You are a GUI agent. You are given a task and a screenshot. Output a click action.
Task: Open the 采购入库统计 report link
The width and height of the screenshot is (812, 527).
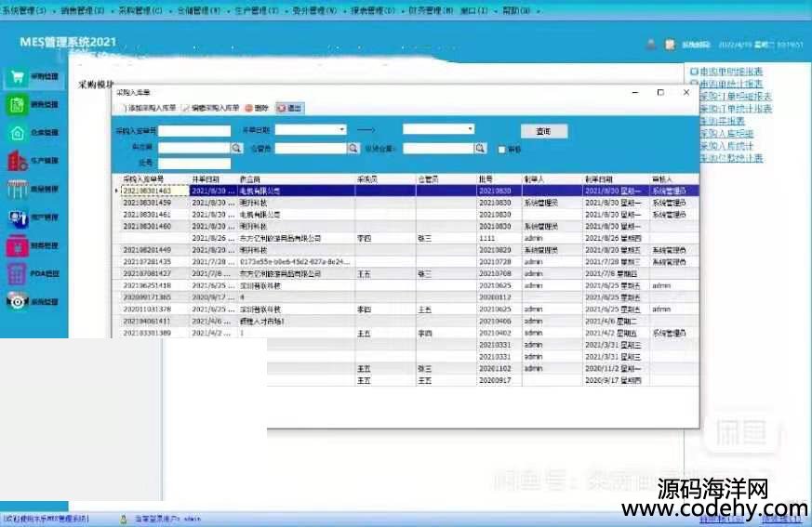730,146
